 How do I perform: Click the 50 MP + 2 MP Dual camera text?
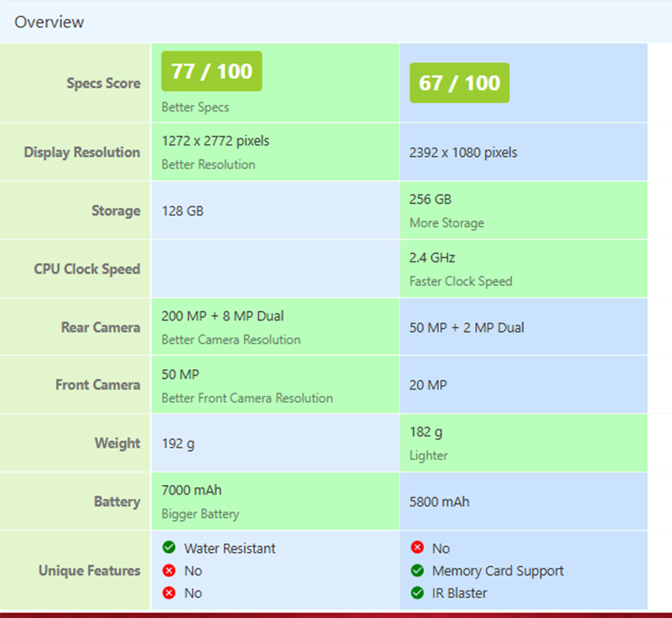467,328
